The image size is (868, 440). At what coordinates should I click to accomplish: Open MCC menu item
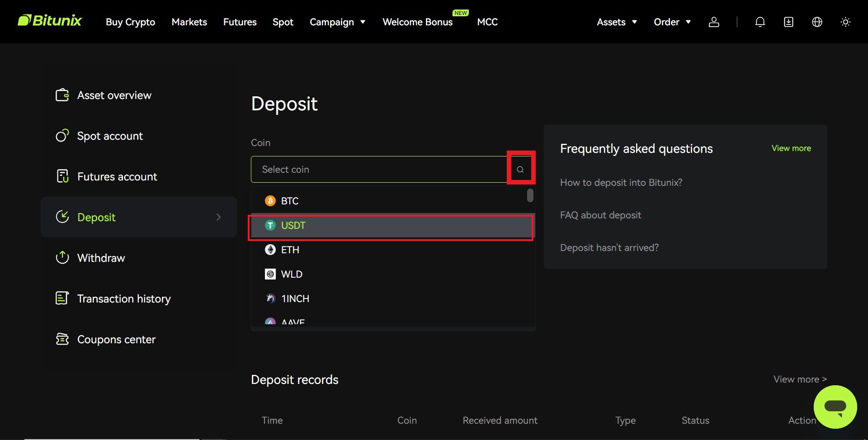tap(487, 22)
